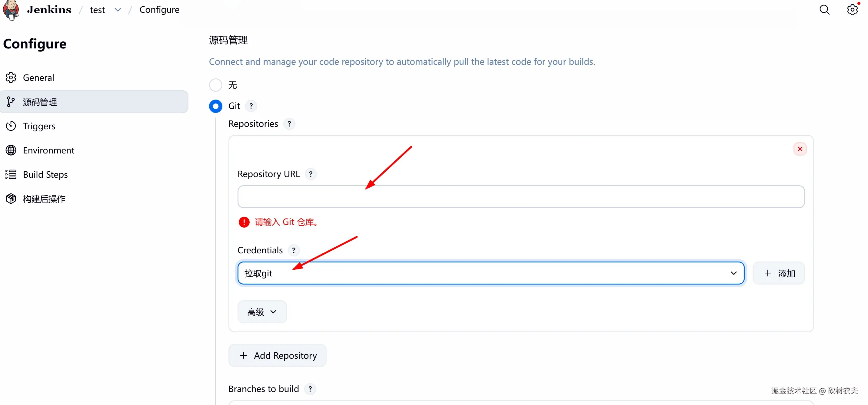
Task: Open help for Branches to build
Action: pyautogui.click(x=310, y=389)
